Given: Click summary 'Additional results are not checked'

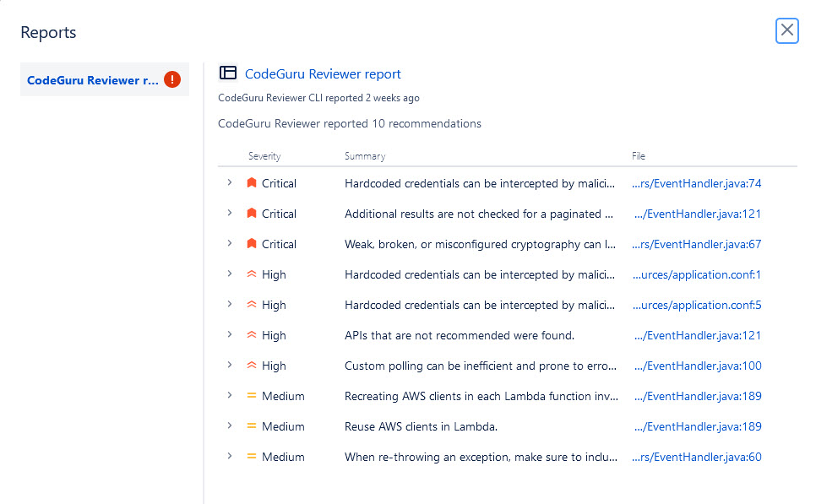Looking at the screenshot, I should (x=479, y=214).
